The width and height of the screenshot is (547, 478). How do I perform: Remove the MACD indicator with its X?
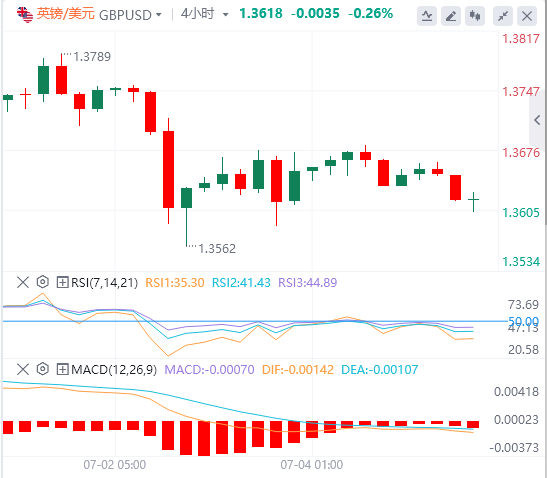23,369
